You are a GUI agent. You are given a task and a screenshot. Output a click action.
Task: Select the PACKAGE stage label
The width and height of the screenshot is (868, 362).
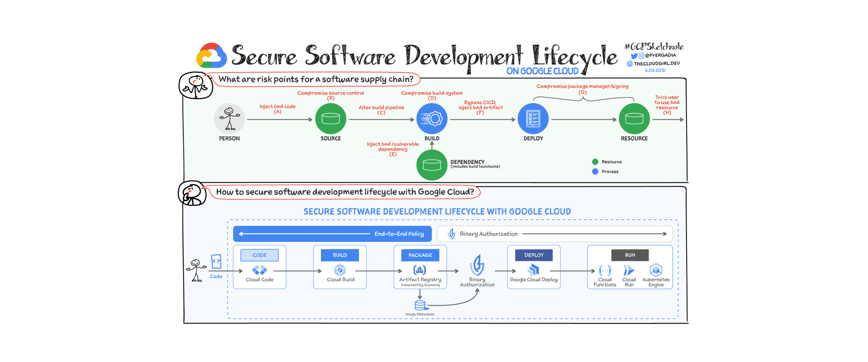pyautogui.click(x=420, y=255)
